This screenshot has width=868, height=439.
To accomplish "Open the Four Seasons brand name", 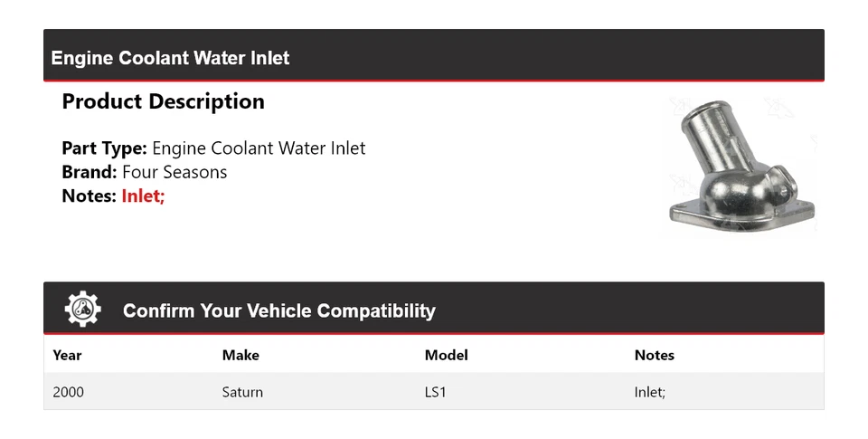I will point(175,172).
